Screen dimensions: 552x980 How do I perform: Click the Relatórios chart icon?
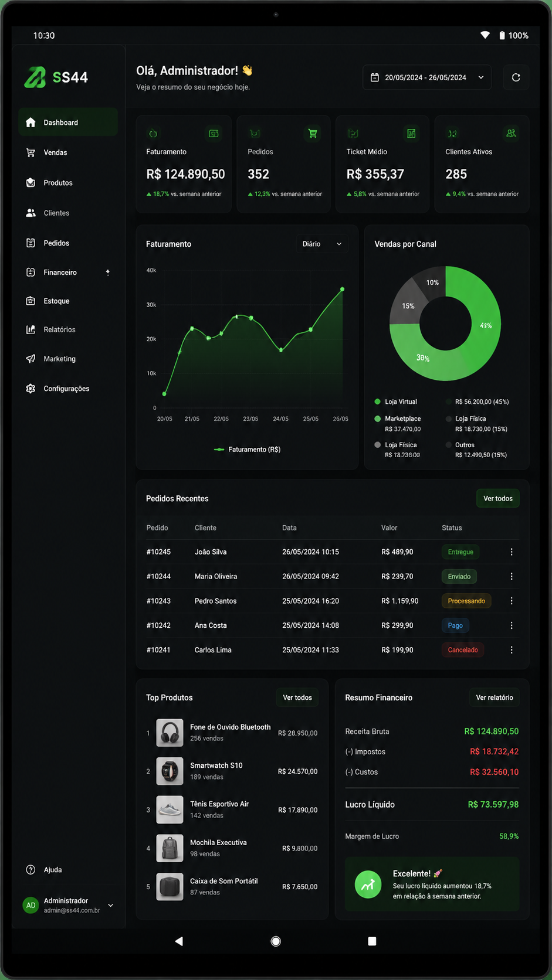point(31,329)
